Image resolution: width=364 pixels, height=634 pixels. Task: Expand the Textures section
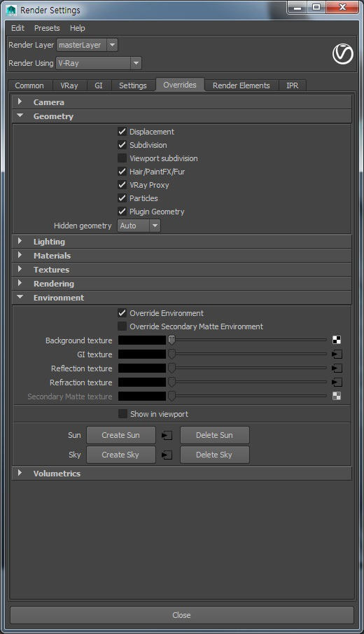coord(182,270)
